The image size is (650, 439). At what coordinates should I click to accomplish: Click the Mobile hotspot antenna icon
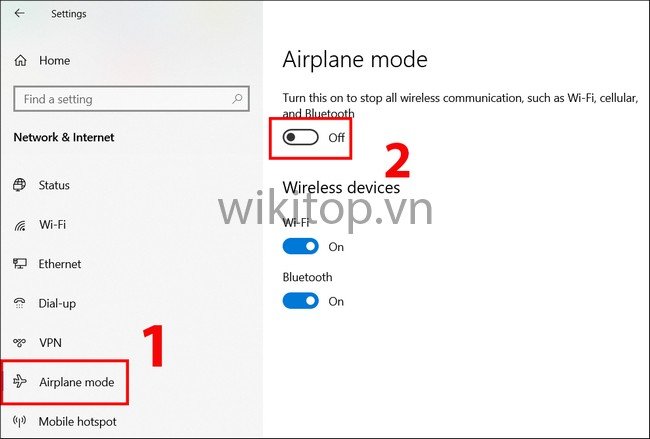19,421
